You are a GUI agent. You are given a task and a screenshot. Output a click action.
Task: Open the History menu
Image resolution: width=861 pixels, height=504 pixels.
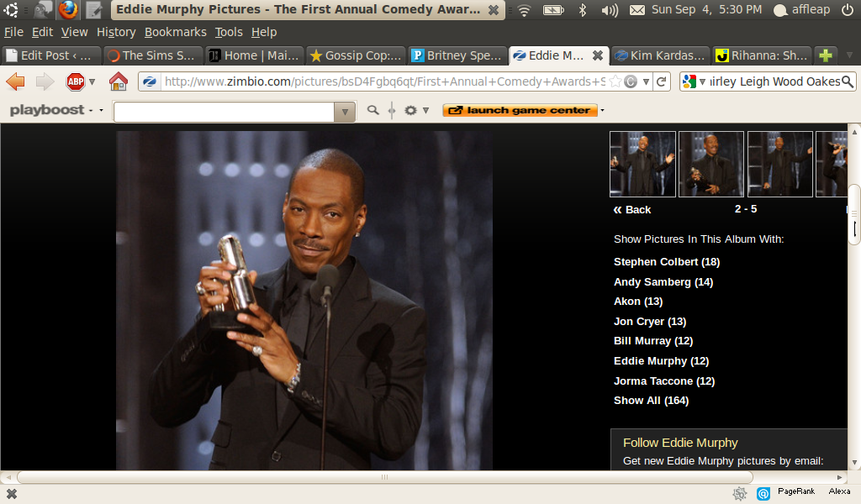116,33
